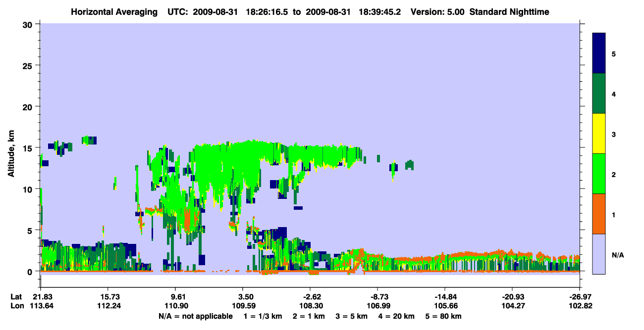Click the color bar label '2'
Viewport: 644px width, 330px height.
click(x=614, y=174)
